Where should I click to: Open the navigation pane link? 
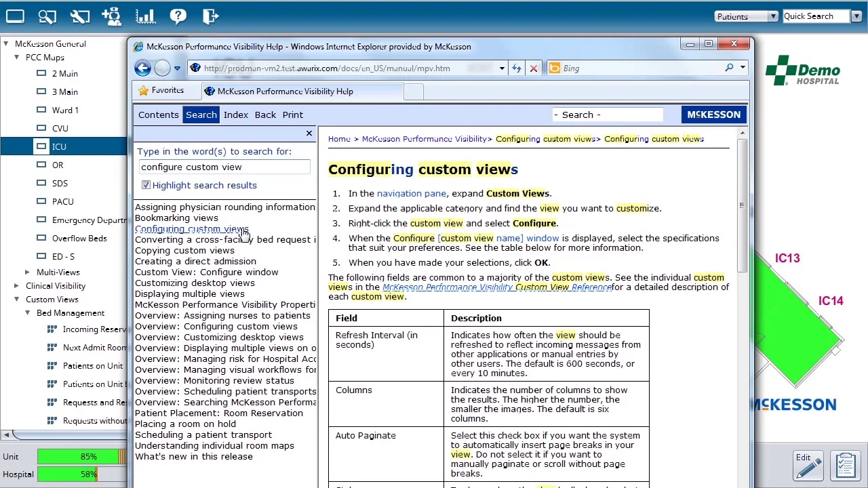412,193
